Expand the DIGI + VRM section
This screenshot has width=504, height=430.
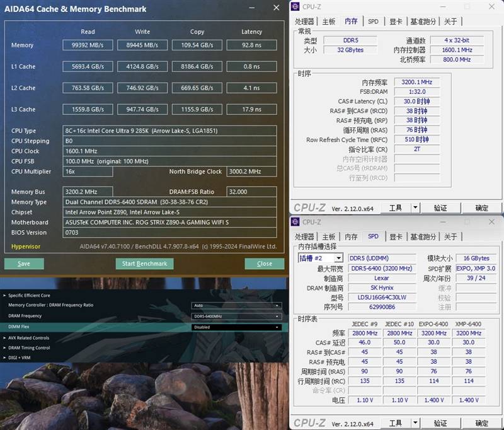pyautogui.click(x=21, y=357)
